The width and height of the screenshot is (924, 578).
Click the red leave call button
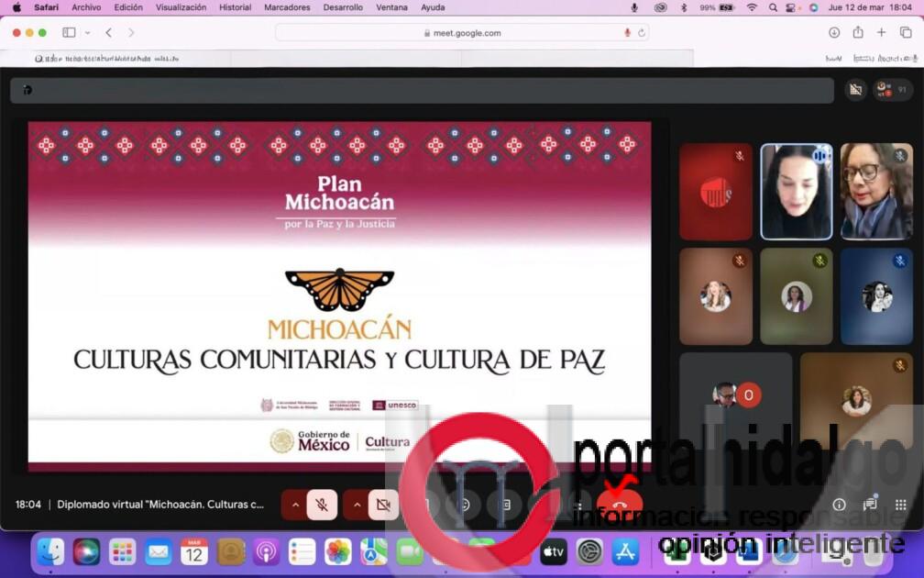[x=619, y=504]
